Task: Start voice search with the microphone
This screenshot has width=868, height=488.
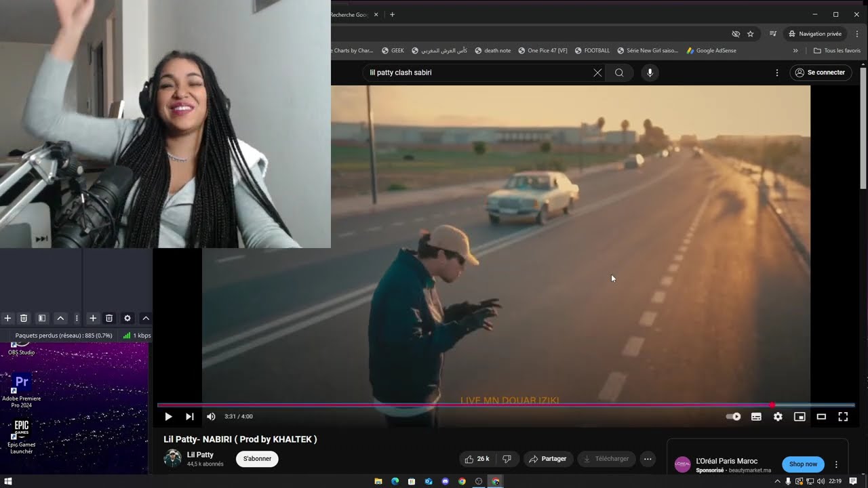Action: [650, 73]
